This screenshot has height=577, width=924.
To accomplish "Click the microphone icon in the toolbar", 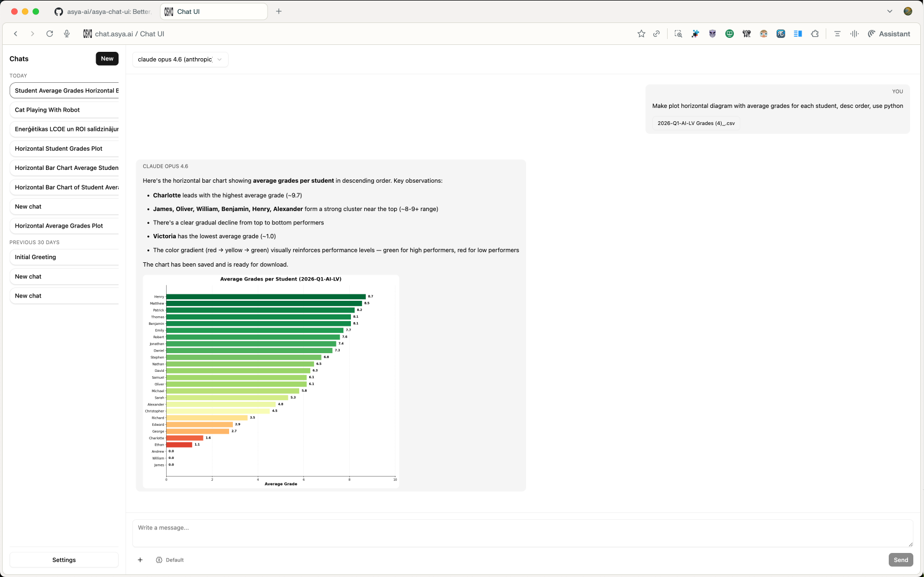I will pyautogui.click(x=67, y=34).
